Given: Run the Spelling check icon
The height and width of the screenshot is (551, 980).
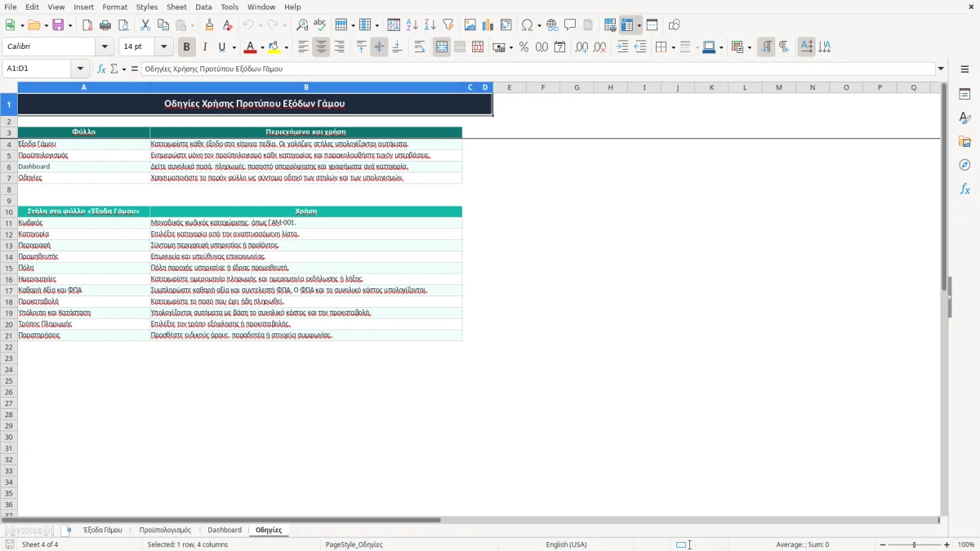Looking at the screenshot, I should point(320,25).
